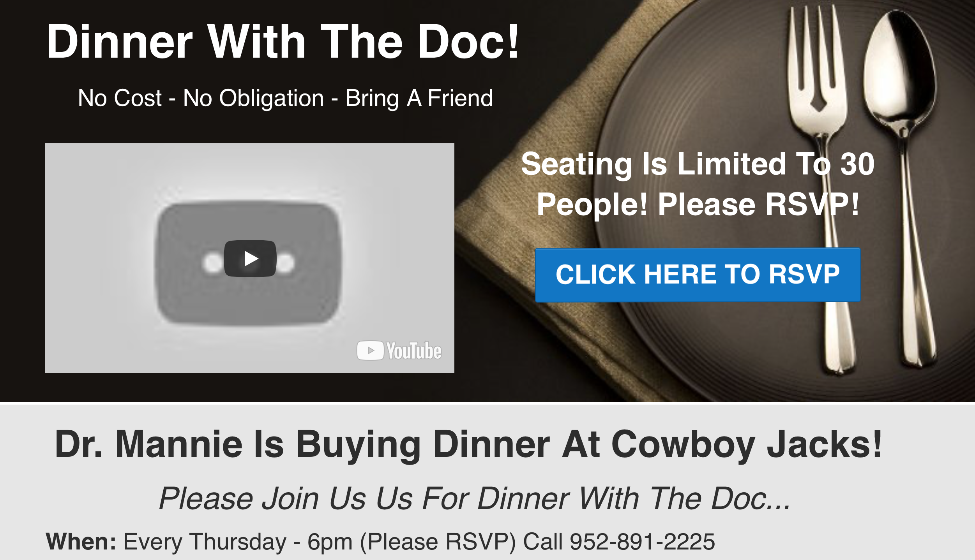Viewport: 975px width, 560px height.
Task: Play the embedded YouTube video
Action: [250, 259]
